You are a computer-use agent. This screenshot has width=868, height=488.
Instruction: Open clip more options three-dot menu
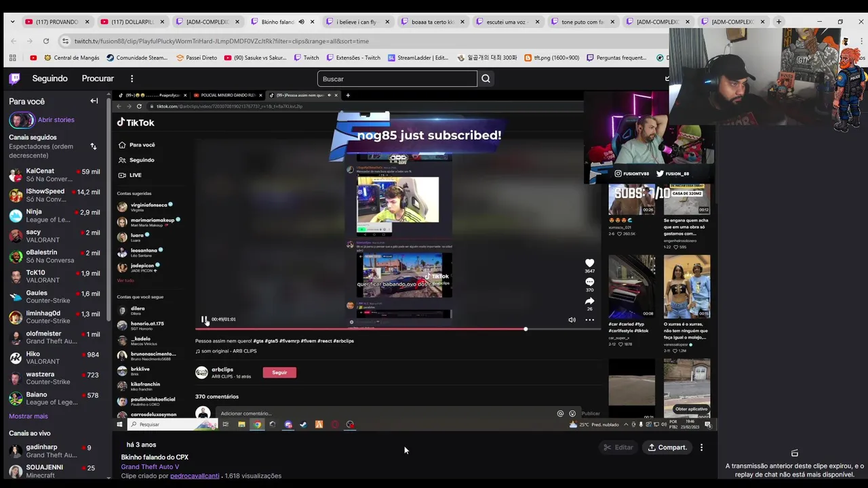[701, 447]
